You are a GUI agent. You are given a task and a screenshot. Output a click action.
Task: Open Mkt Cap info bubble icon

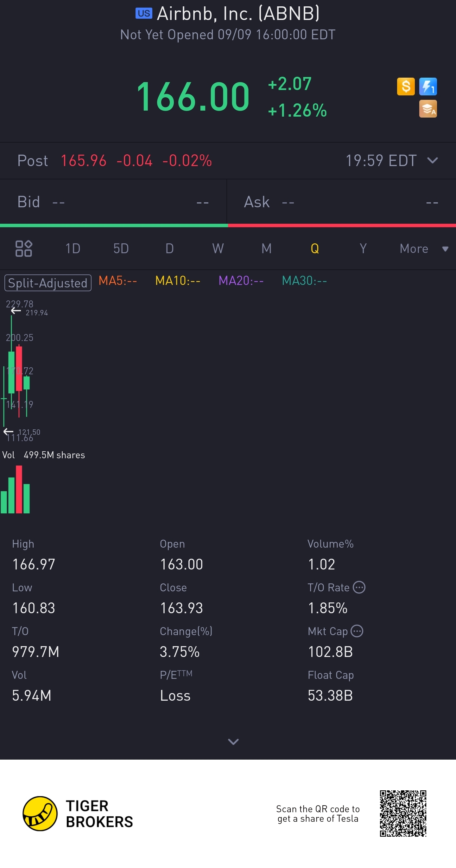pos(357,631)
